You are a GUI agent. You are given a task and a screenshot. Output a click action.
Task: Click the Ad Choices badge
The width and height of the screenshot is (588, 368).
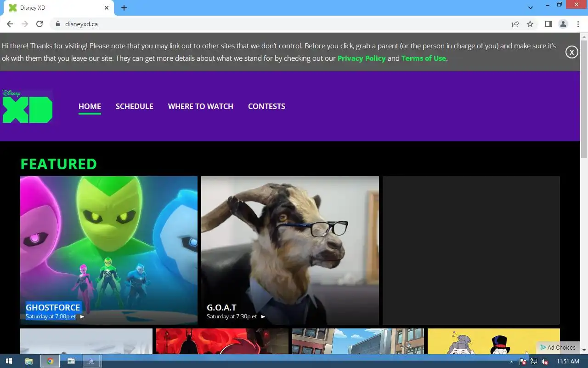[x=558, y=347]
